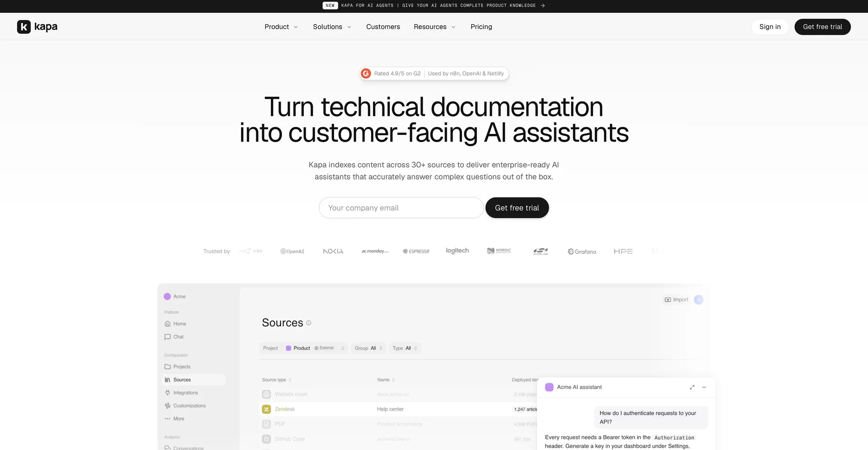Click the purple plus button near Import
The height and width of the screenshot is (450, 868).
pos(699,300)
